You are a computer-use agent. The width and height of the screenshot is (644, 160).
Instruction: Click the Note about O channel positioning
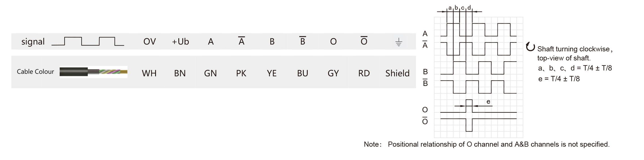[x=487, y=144]
